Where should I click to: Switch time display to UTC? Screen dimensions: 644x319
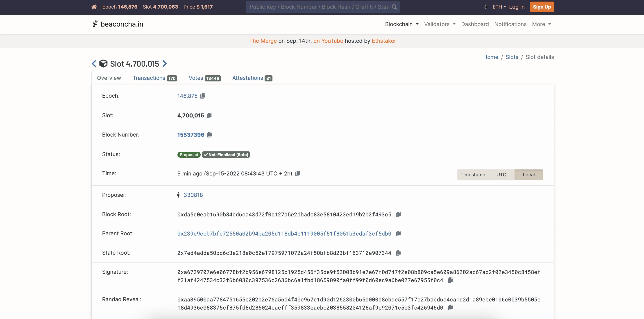point(501,175)
